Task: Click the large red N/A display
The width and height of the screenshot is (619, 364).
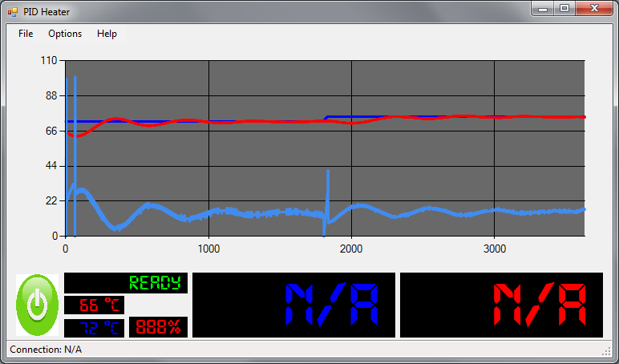Action: coord(501,305)
